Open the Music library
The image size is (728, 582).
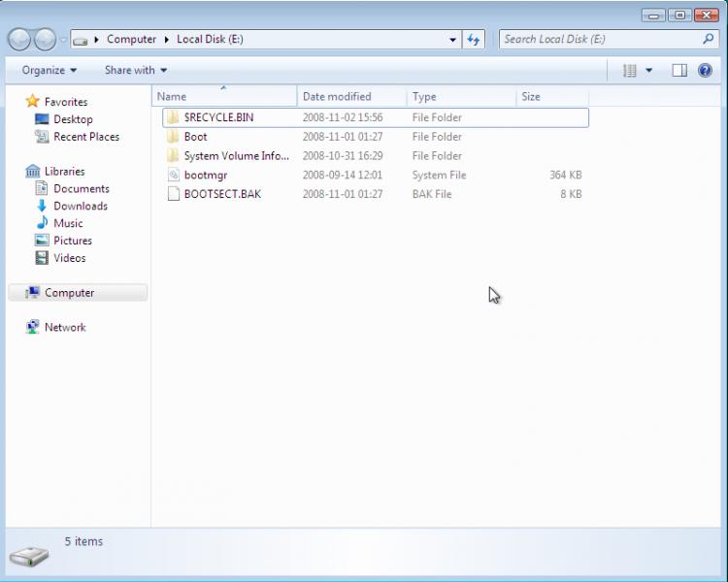(x=68, y=223)
